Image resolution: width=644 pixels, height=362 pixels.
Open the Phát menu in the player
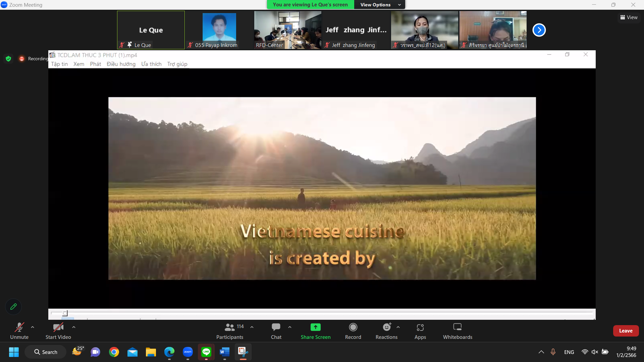95,64
